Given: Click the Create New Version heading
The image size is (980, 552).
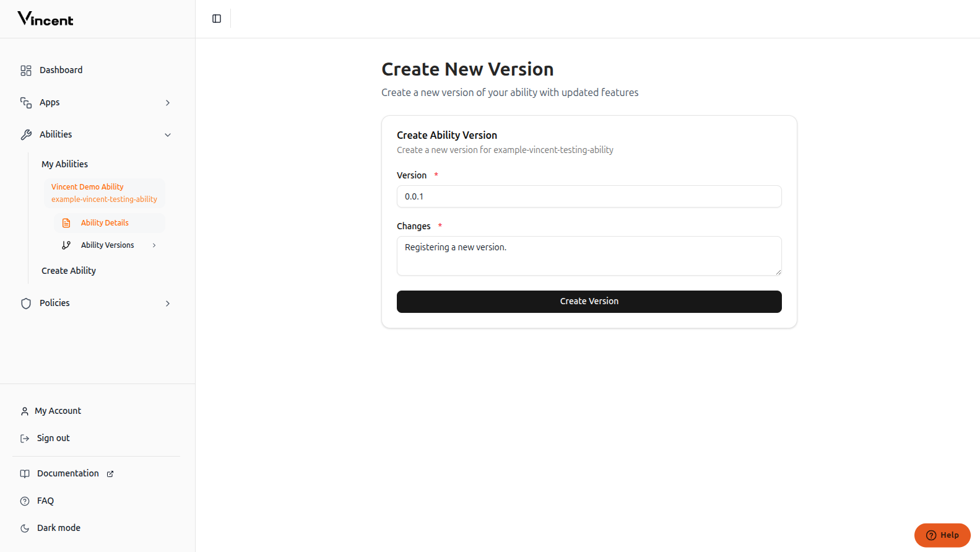Looking at the screenshot, I should point(467,69).
